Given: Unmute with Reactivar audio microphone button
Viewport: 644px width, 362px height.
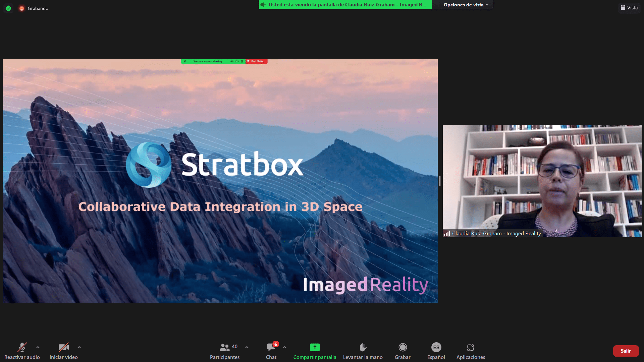Looking at the screenshot, I should (22, 351).
